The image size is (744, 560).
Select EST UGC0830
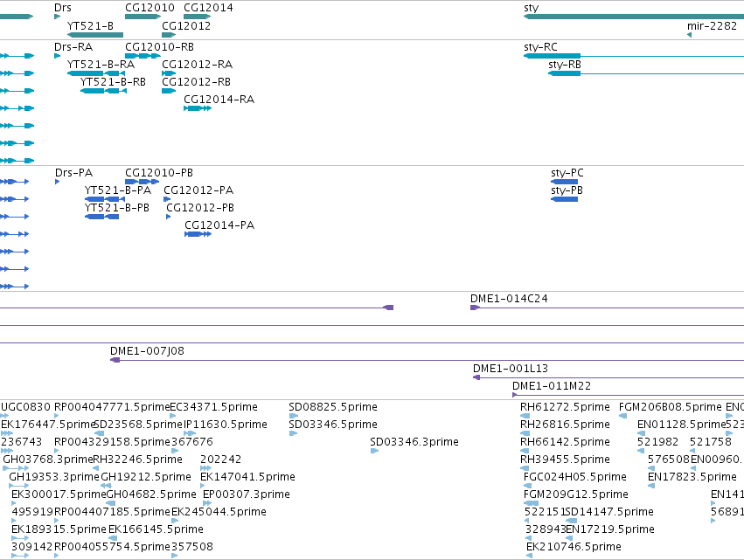pos(25,407)
